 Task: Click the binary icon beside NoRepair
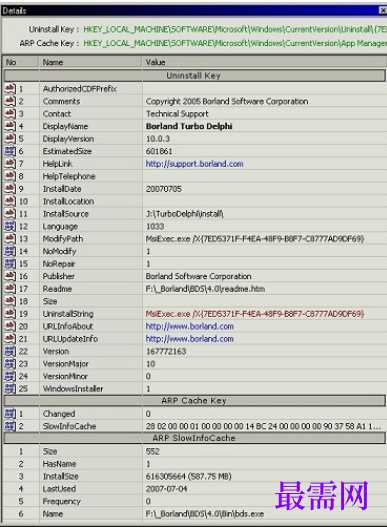10,264
